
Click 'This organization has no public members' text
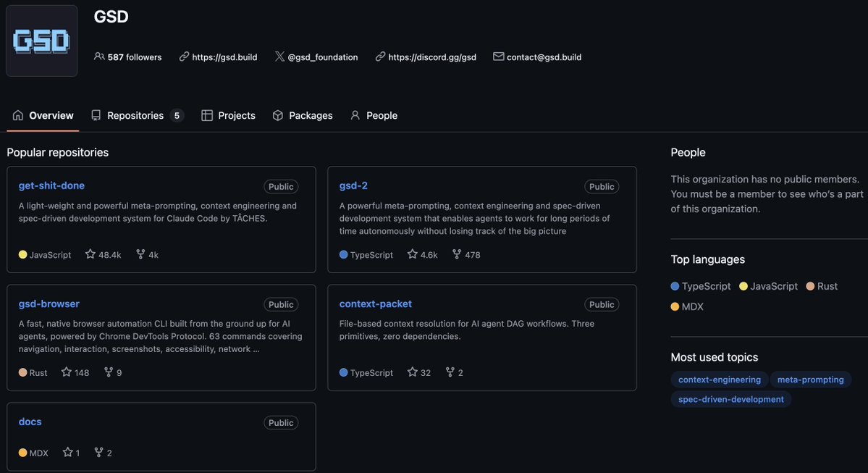pyautogui.click(x=765, y=179)
